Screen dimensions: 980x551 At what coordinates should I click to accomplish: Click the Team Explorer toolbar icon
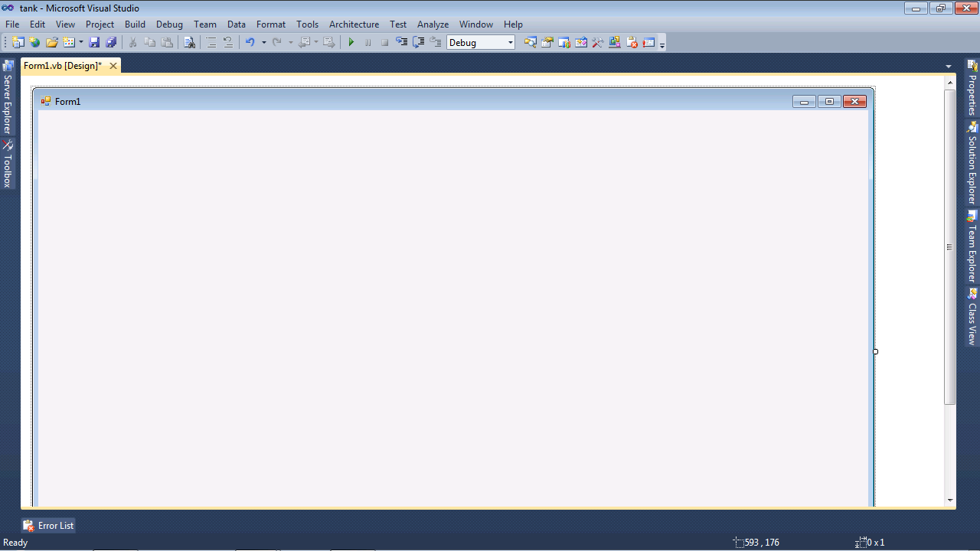pos(564,43)
